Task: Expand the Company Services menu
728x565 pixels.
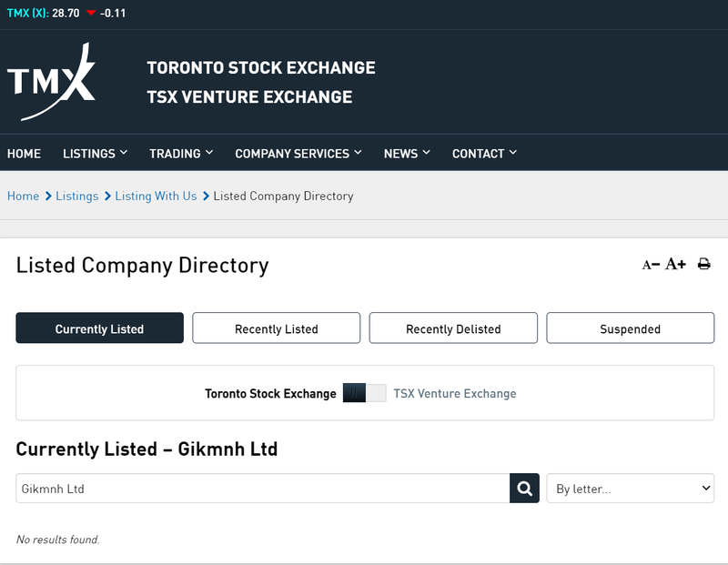Action: [298, 154]
